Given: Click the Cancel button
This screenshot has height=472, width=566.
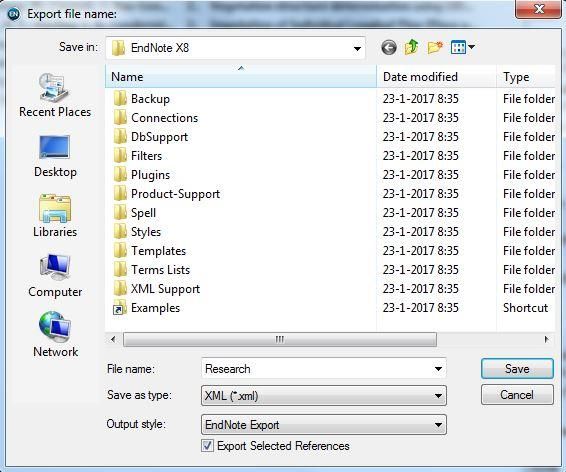Looking at the screenshot, I should tap(517, 394).
